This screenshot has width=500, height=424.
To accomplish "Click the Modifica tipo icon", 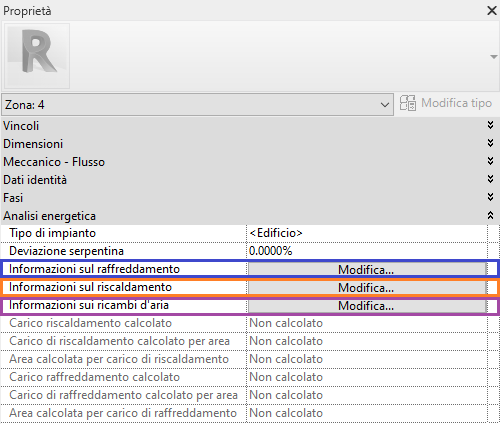I will 408,103.
